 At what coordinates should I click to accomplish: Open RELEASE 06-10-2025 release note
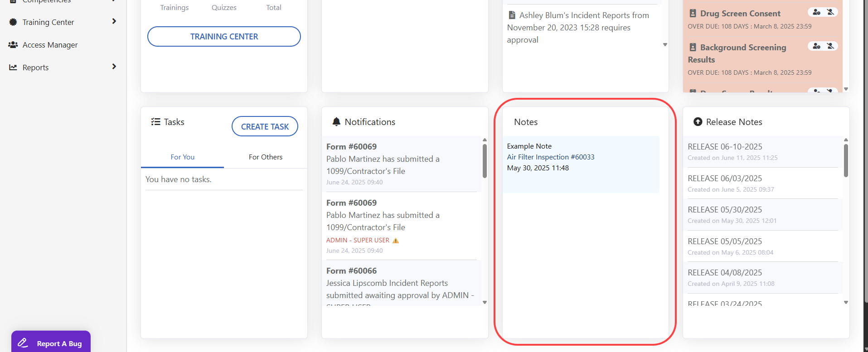pos(724,147)
